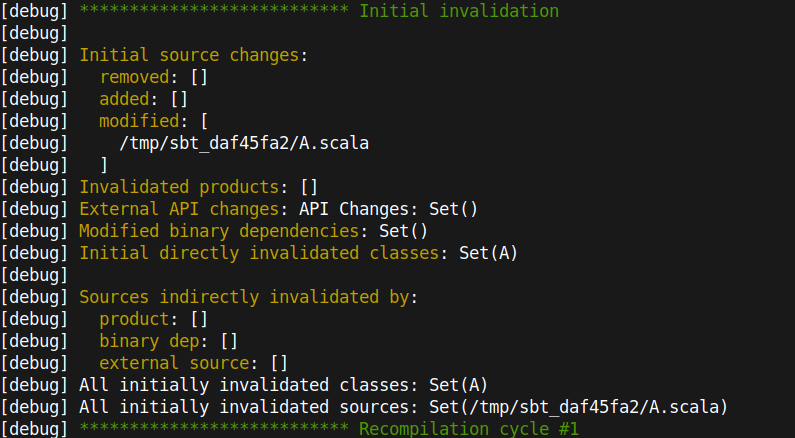
Task: Click the 'Recompilation cycle #1' header
Action: 468,429
